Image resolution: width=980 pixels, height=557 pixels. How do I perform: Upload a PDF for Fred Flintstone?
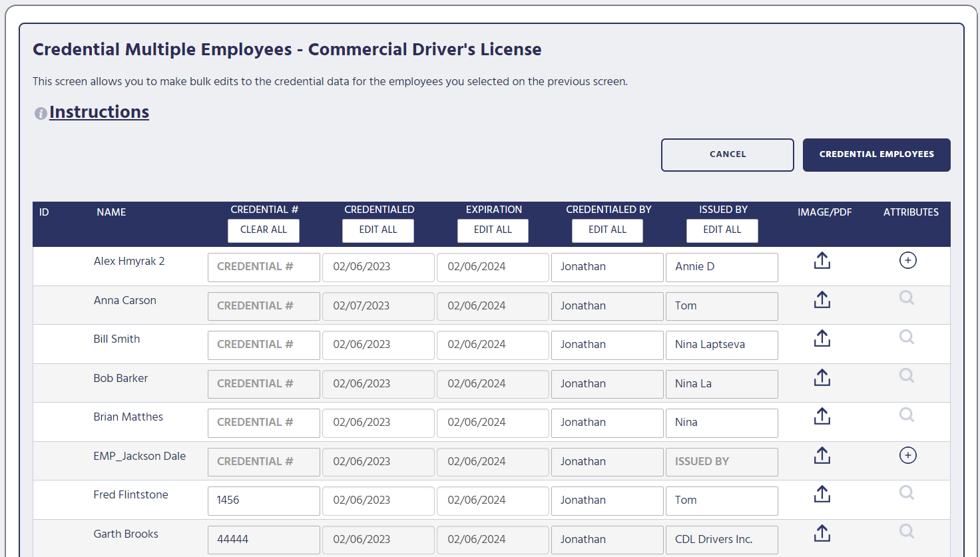tap(822, 494)
